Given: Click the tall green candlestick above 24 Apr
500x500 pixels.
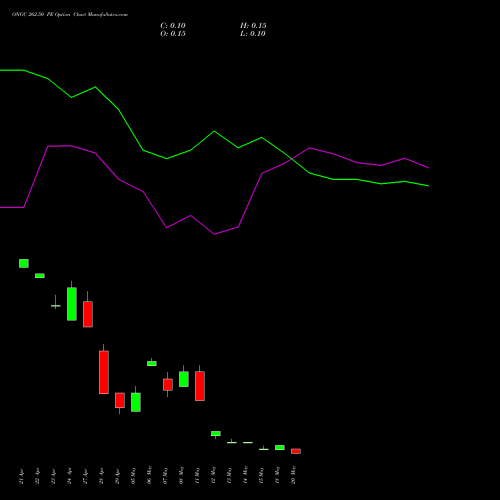Looking at the screenshot, I should coord(72,304).
